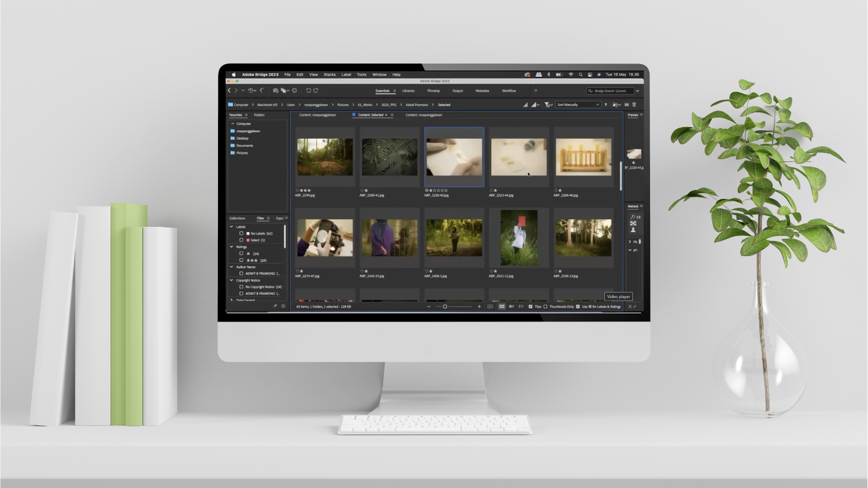868x488 pixels.
Task: Lock the thumbnail grid
Action: coord(490,307)
